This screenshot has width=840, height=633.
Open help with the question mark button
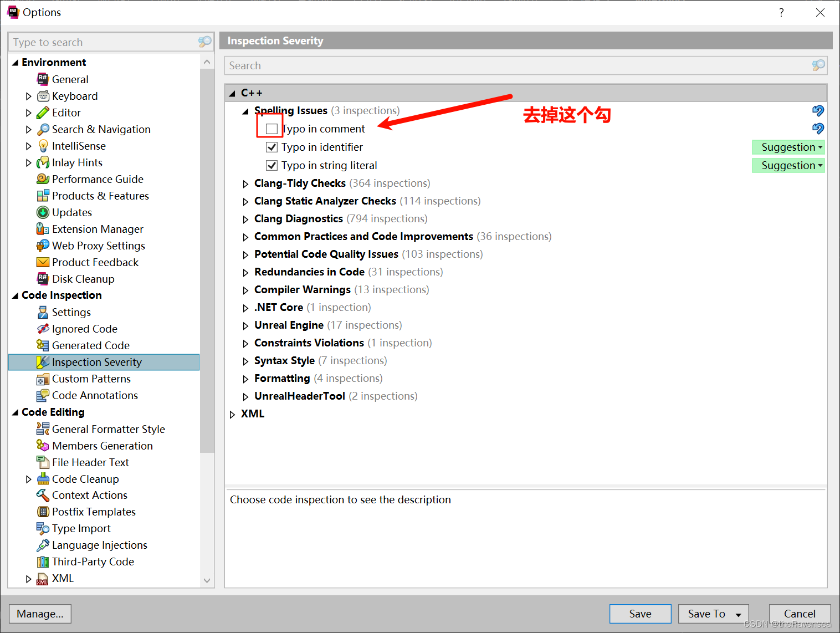[x=781, y=12]
